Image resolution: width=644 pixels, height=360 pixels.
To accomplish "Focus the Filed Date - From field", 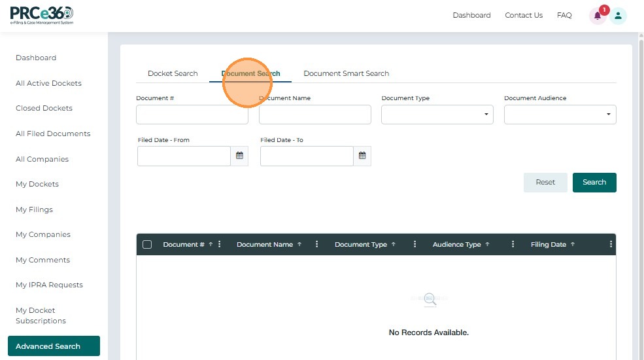I will (x=184, y=156).
